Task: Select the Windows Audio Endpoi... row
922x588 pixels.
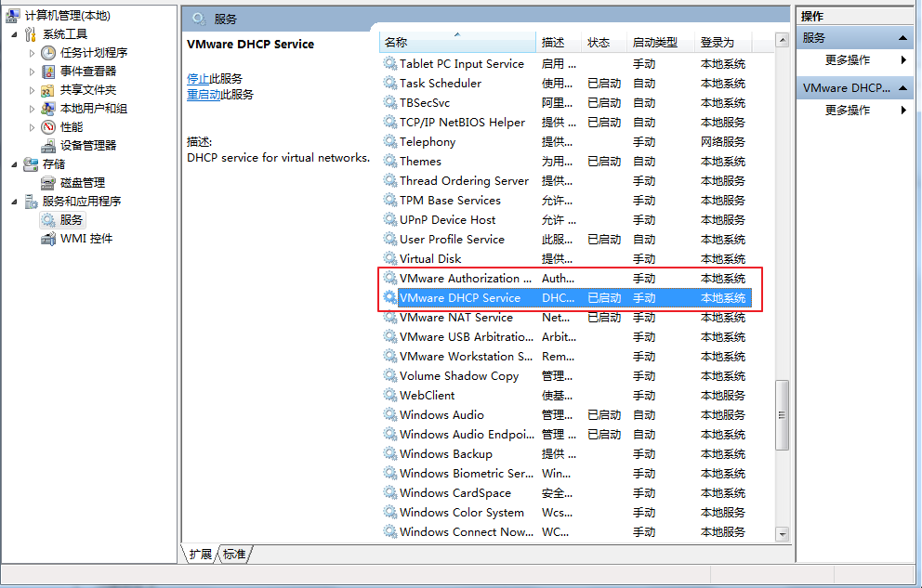Action: [566, 434]
